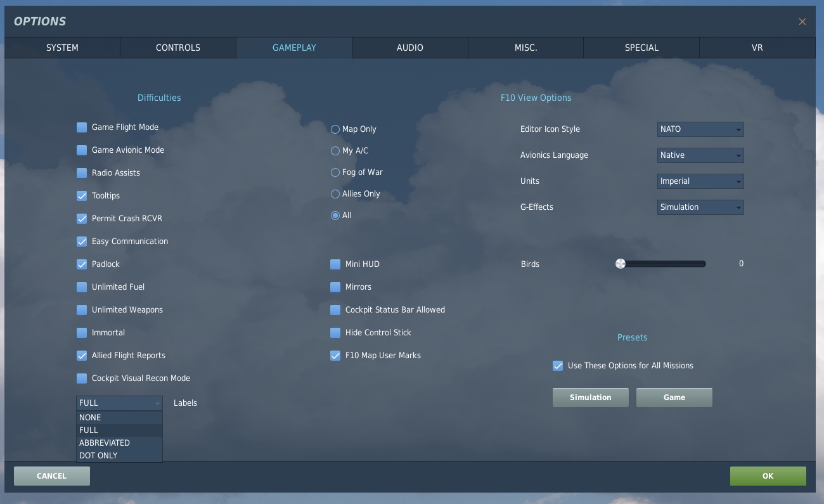Choose NONE from the Labels list
Screen dimensions: 824x504
[120, 418]
